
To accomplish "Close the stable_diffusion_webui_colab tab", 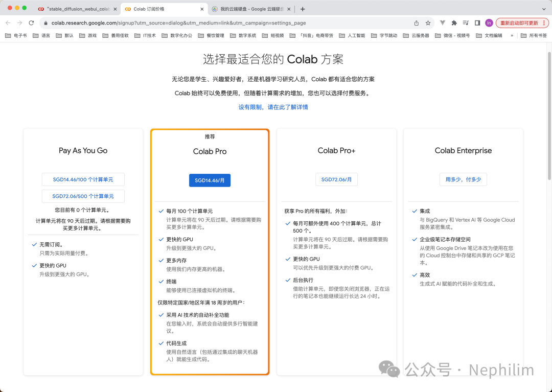I will [x=115, y=9].
